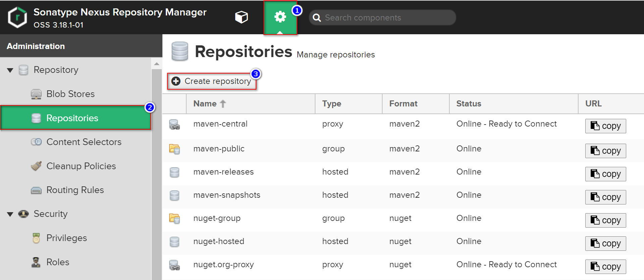The width and height of the screenshot is (644, 280).
Task: Open Blob Stores in sidebar
Action: click(70, 94)
